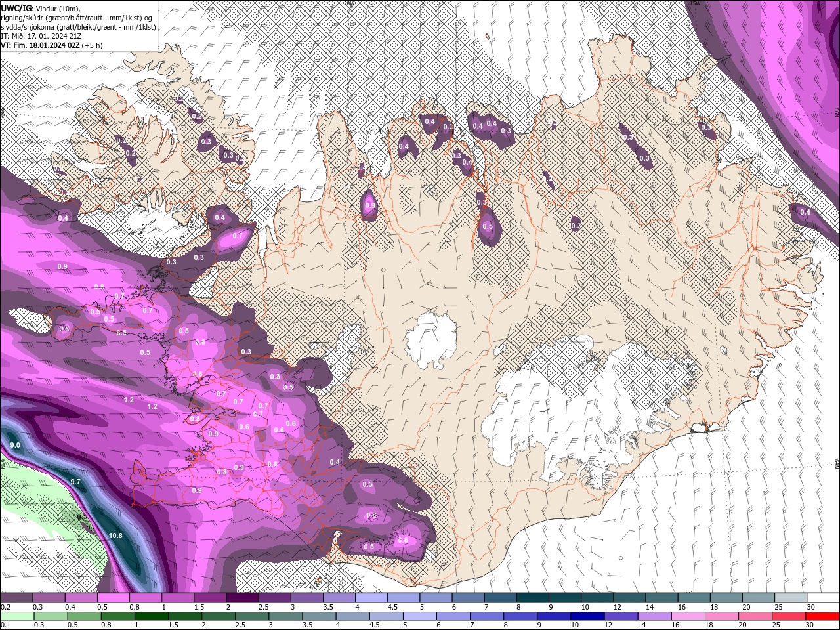
Task: Click snow legend swatch between 0.2 and 0.3
Action: (16, 598)
